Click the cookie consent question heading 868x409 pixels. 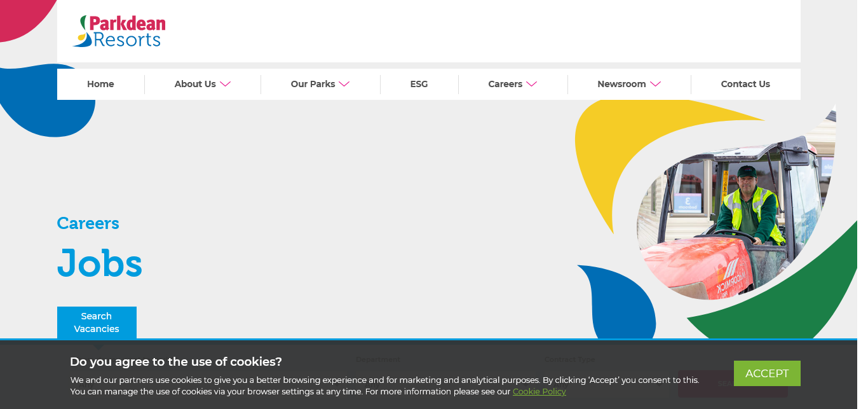point(176,362)
